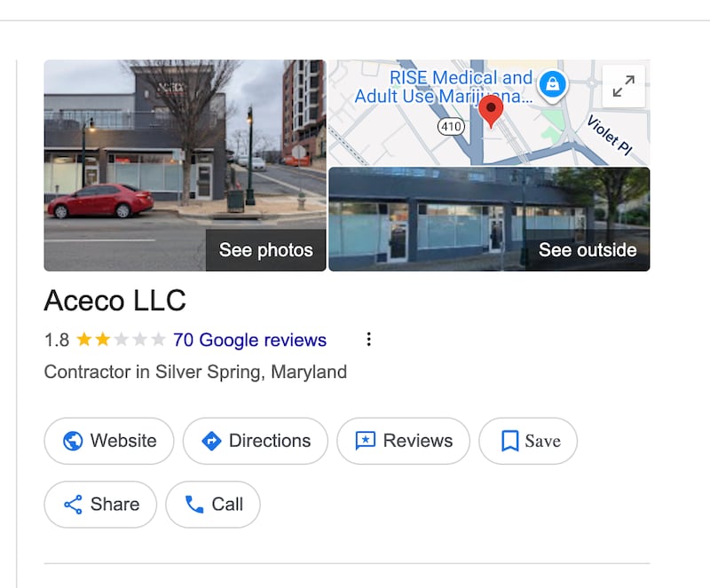Expand the photos with See photos

264,250
